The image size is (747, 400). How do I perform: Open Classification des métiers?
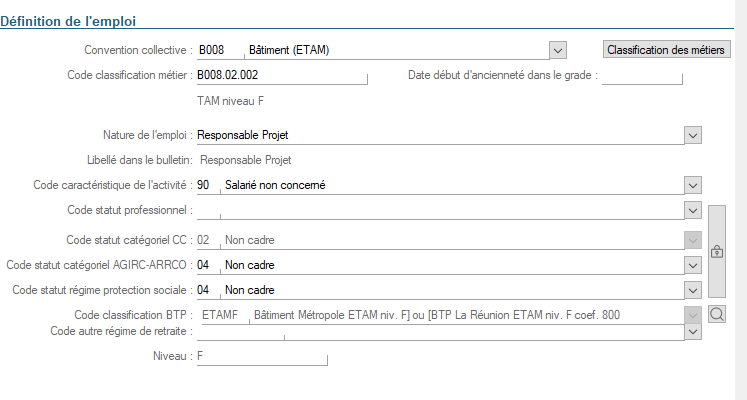click(x=666, y=50)
